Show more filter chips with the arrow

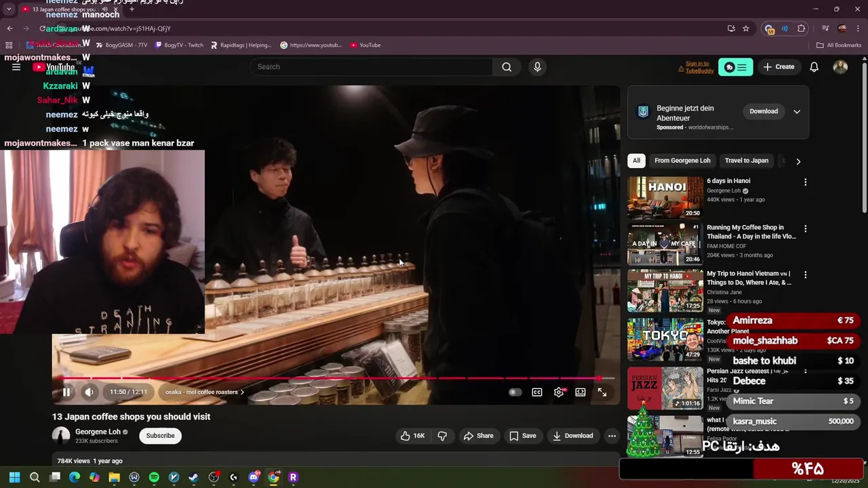[798, 161]
